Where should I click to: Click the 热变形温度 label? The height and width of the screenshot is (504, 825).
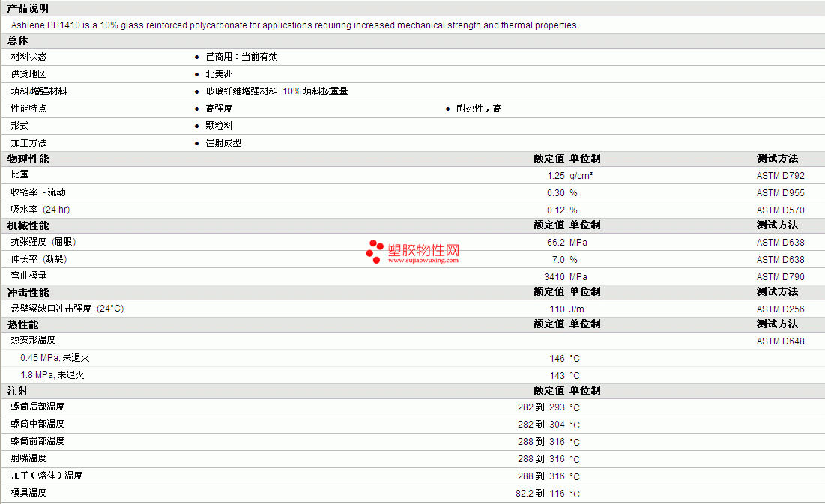[33, 340]
